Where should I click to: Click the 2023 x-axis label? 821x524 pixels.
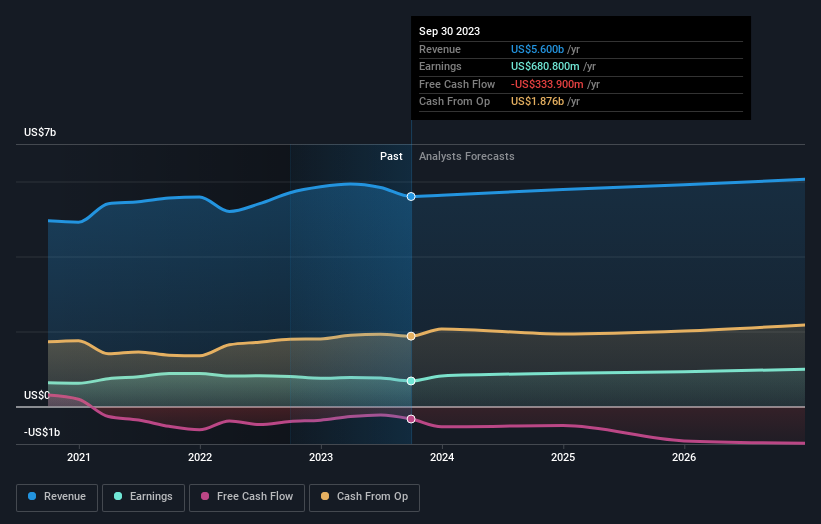(x=321, y=458)
